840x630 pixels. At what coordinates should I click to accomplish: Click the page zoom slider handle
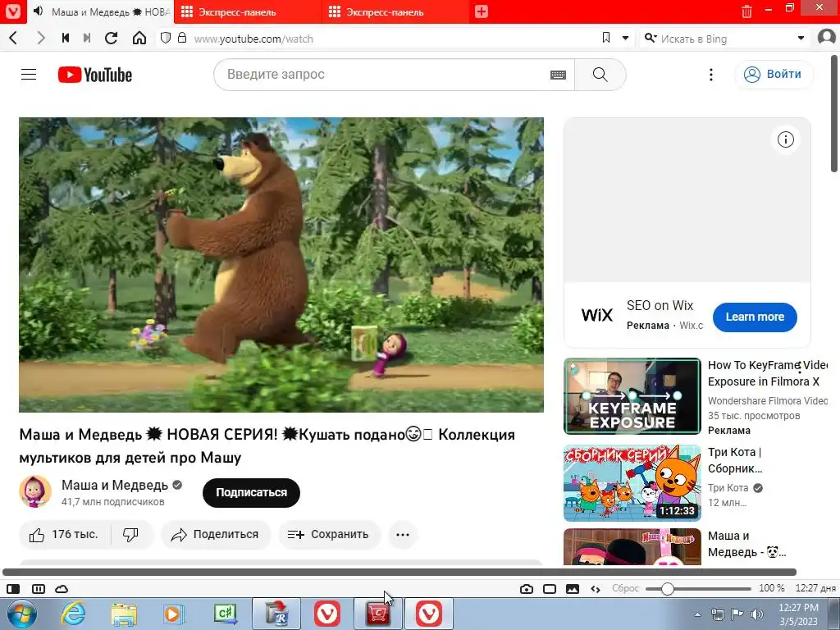tap(667, 589)
